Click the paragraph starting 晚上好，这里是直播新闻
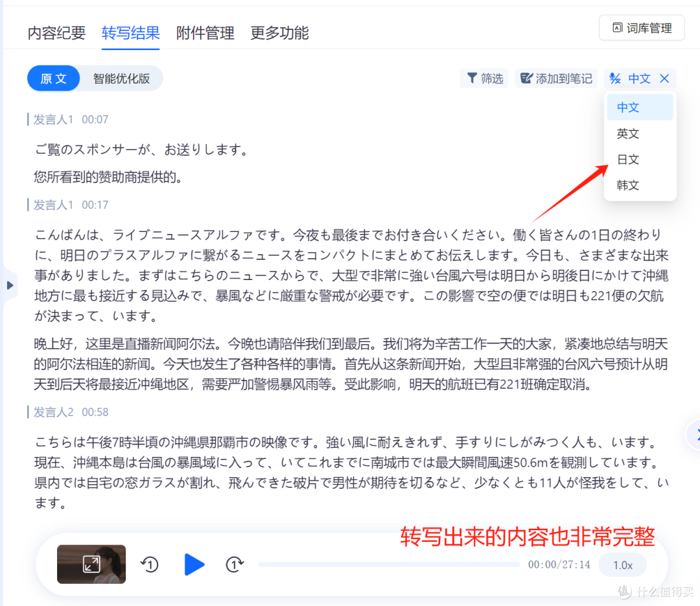The image size is (700, 606). 351,364
